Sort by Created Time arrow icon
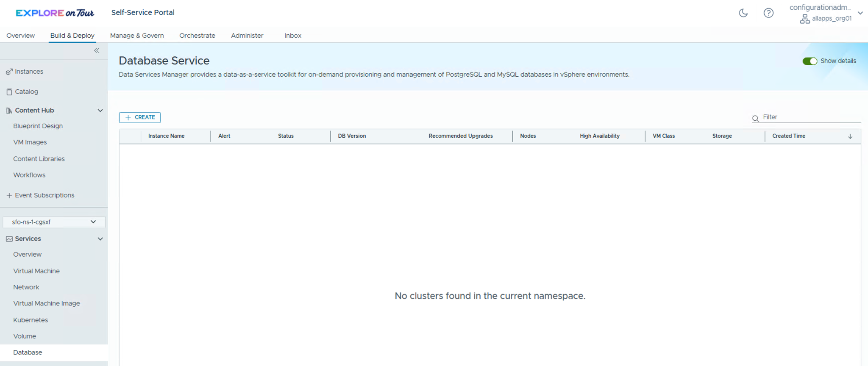 [x=850, y=136]
